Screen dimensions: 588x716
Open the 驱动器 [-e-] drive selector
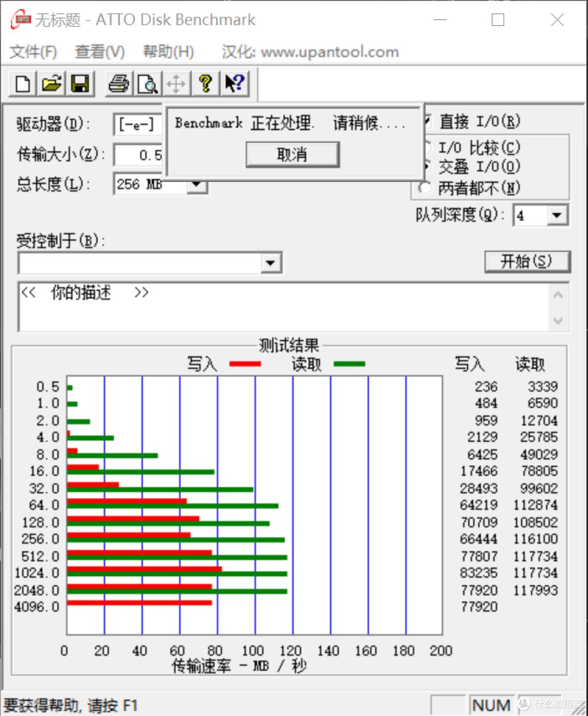138,124
